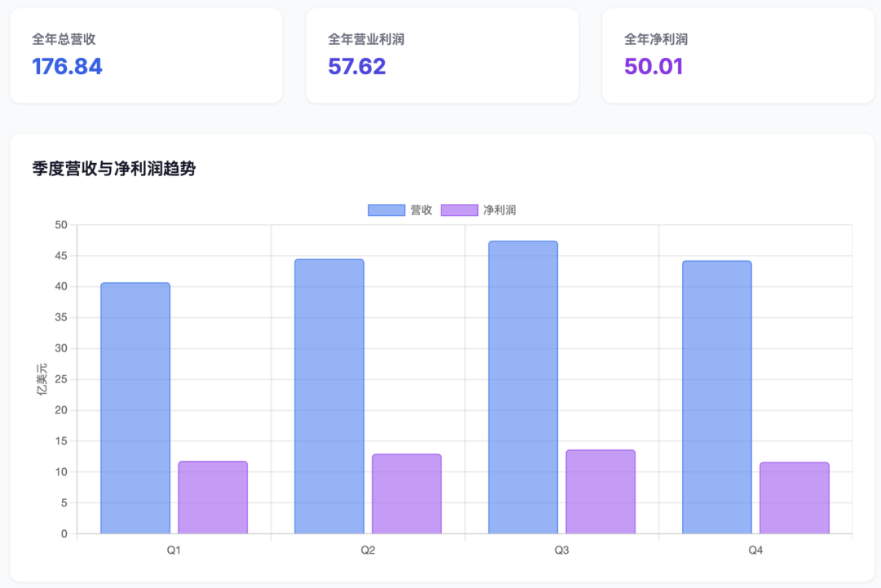Click the 营收 legend text label
The image size is (881, 588).
tap(421, 210)
